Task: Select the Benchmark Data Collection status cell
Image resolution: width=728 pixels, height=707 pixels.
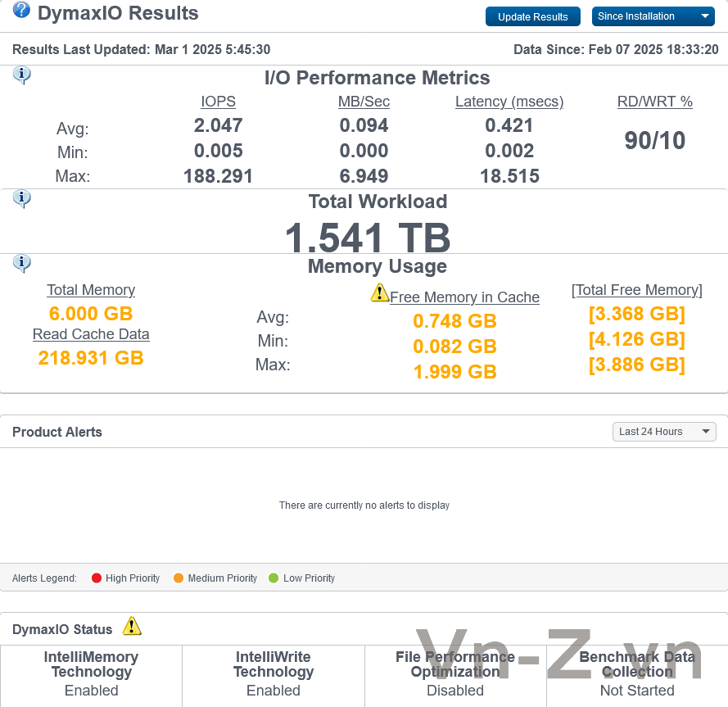Action: click(637, 676)
